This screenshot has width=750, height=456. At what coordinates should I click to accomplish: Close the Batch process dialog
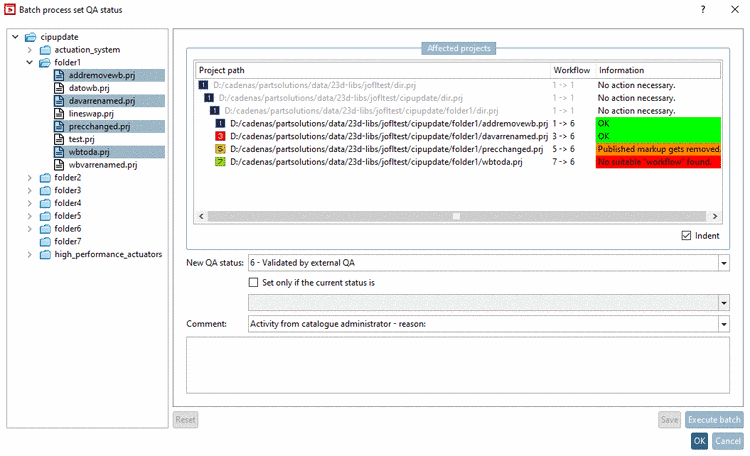(735, 10)
